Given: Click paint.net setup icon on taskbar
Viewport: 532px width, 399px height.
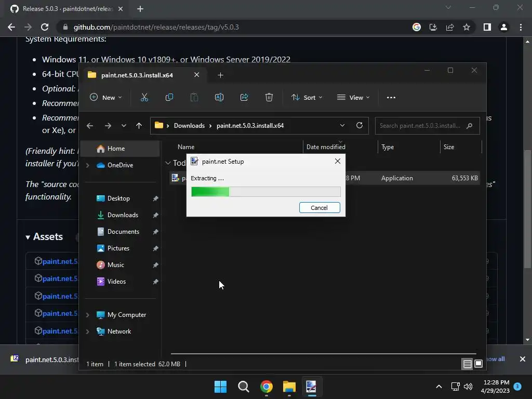Looking at the screenshot, I should (312, 387).
